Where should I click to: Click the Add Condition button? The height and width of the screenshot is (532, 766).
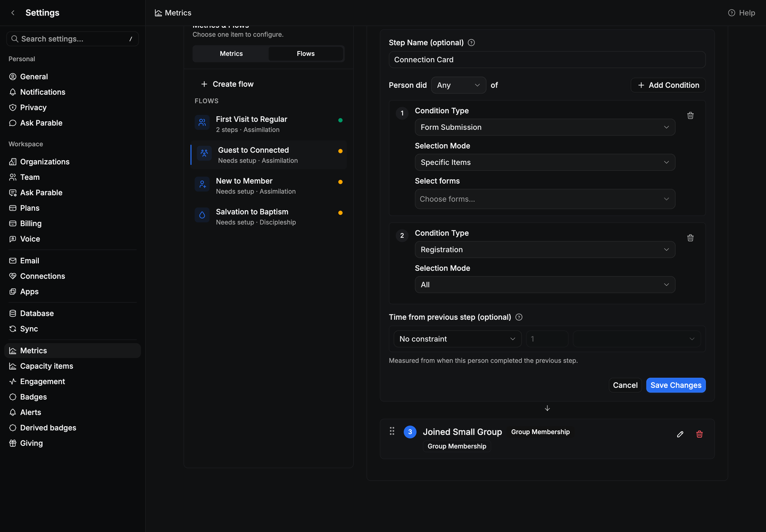[x=668, y=85]
